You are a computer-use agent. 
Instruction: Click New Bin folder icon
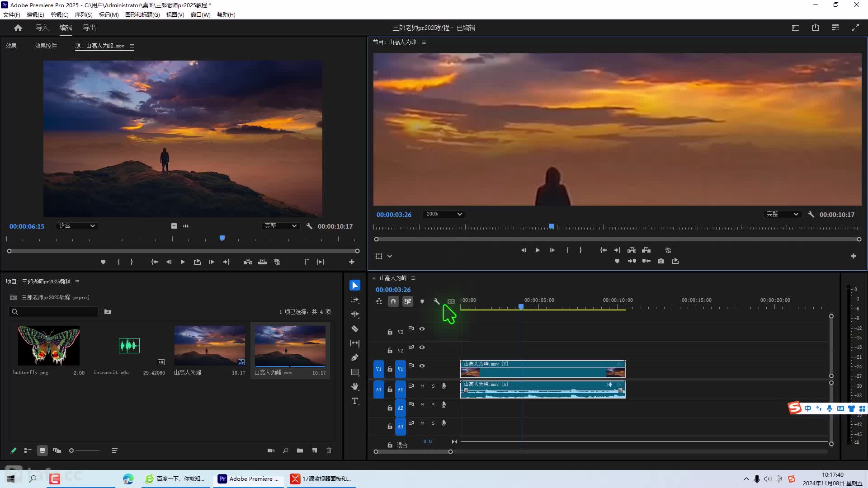[300, 450]
